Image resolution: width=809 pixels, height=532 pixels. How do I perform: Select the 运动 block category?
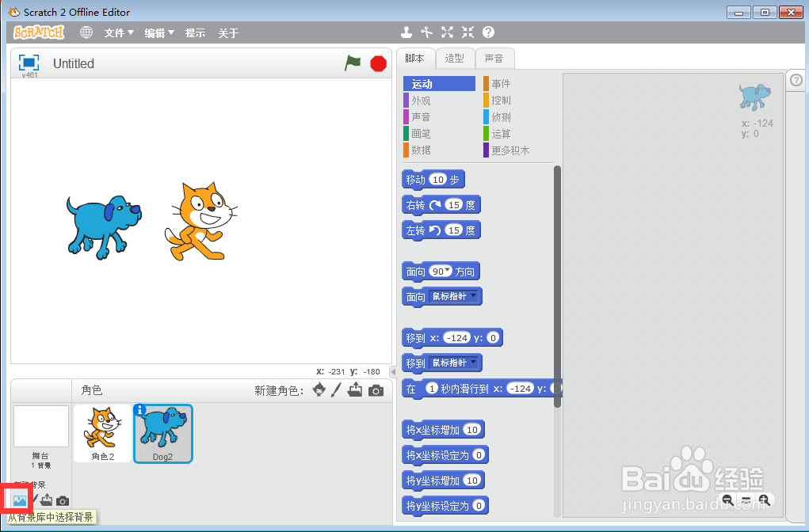pyautogui.click(x=439, y=83)
